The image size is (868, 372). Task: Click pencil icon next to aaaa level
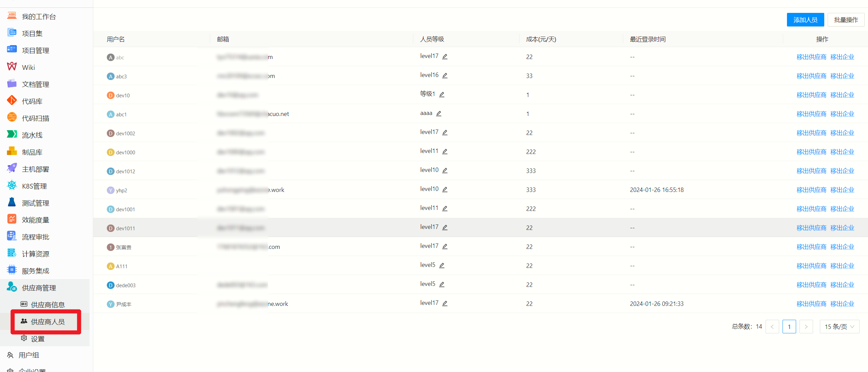[439, 114]
